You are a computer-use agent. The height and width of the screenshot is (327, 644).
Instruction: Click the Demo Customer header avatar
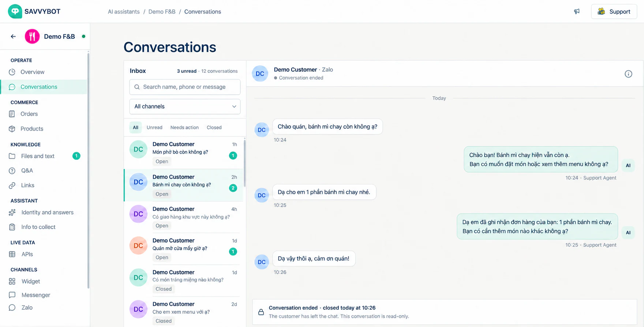click(x=260, y=74)
